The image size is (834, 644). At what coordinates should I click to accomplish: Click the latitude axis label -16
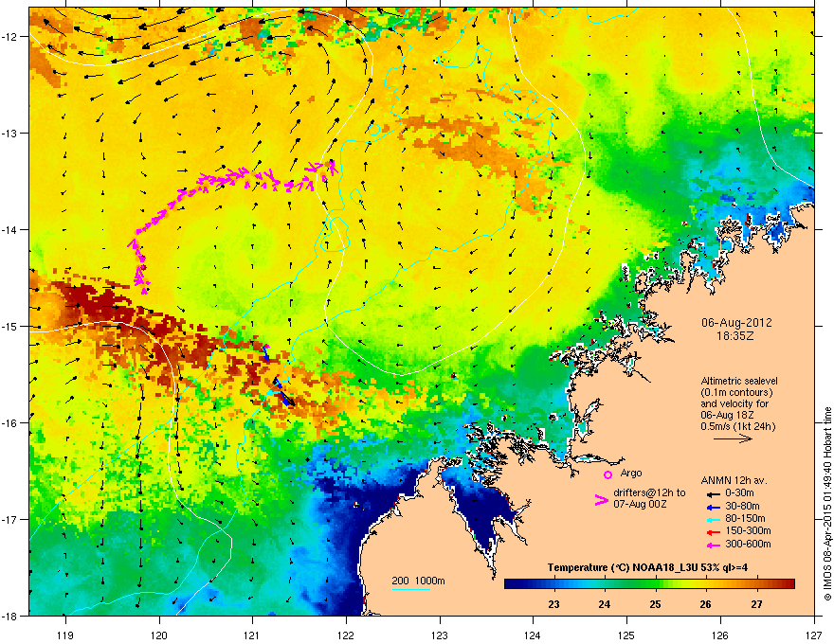tap(9, 423)
